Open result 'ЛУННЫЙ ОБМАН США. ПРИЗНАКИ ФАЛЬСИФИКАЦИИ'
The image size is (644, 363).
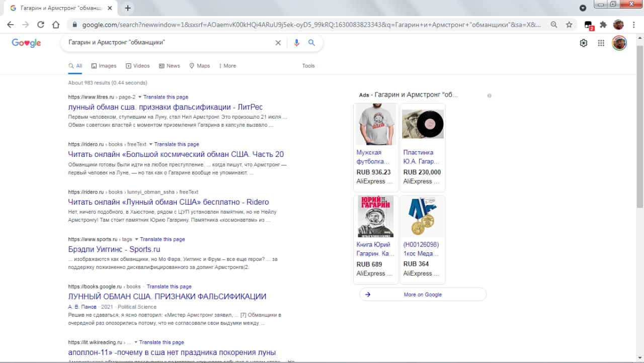[167, 297]
